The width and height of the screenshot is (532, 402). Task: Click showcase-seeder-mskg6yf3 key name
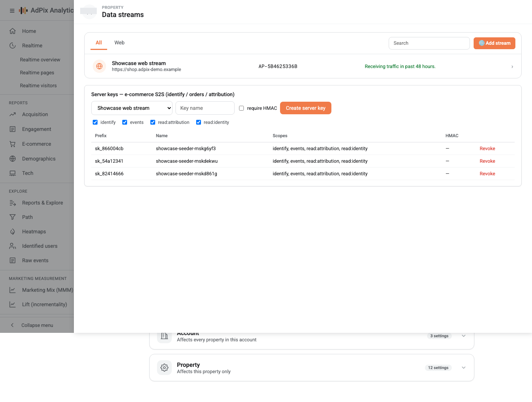click(x=186, y=149)
